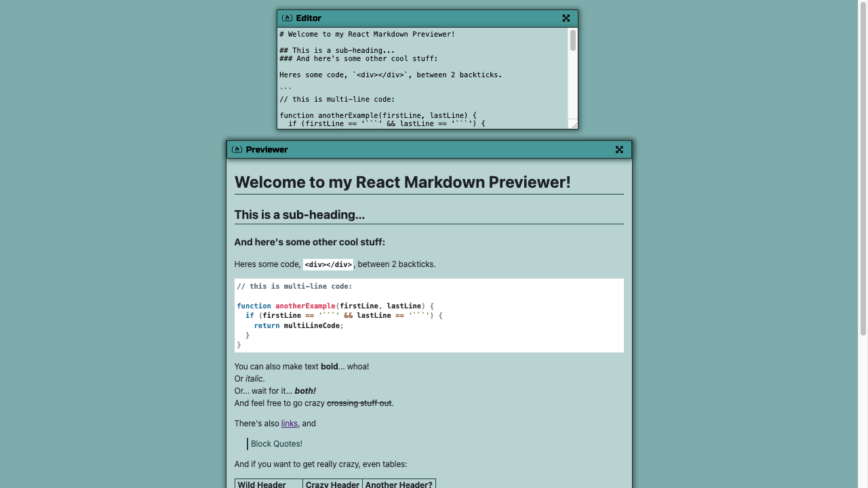Viewport: 868px width, 488px height.
Task: Maximize the Editor panel with the arrows icon
Action: tap(566, 18)
